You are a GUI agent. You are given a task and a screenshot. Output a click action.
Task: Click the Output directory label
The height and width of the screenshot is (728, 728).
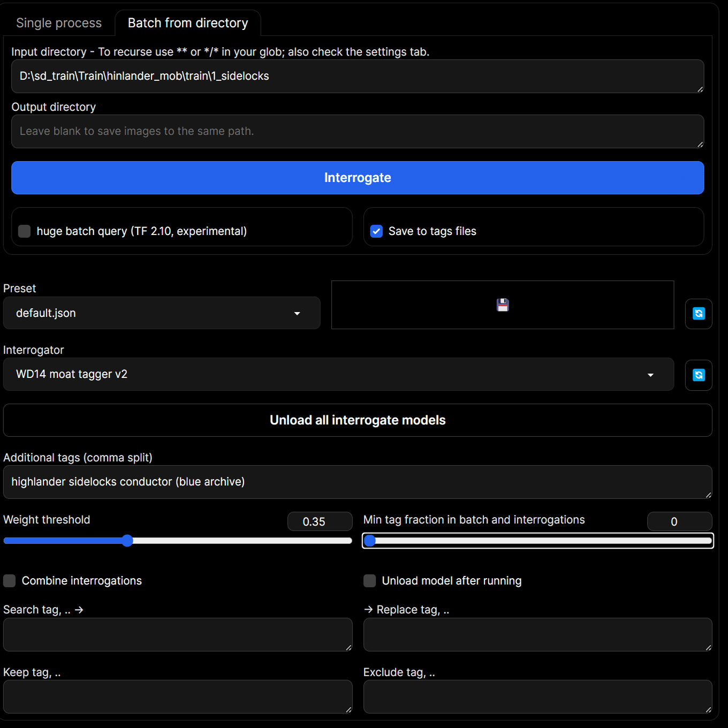pyautogui.click(x=54, y=107)
